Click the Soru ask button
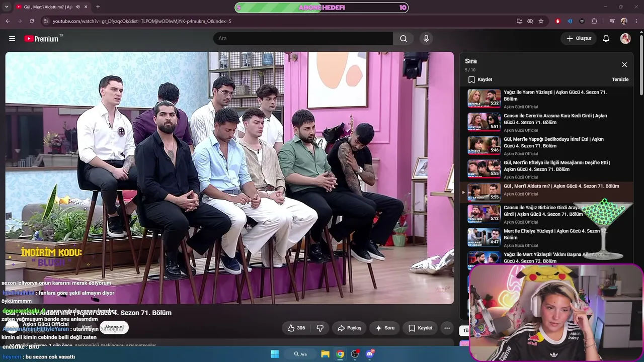Screen dimensions: 644x362 click(x=385, y=328)
